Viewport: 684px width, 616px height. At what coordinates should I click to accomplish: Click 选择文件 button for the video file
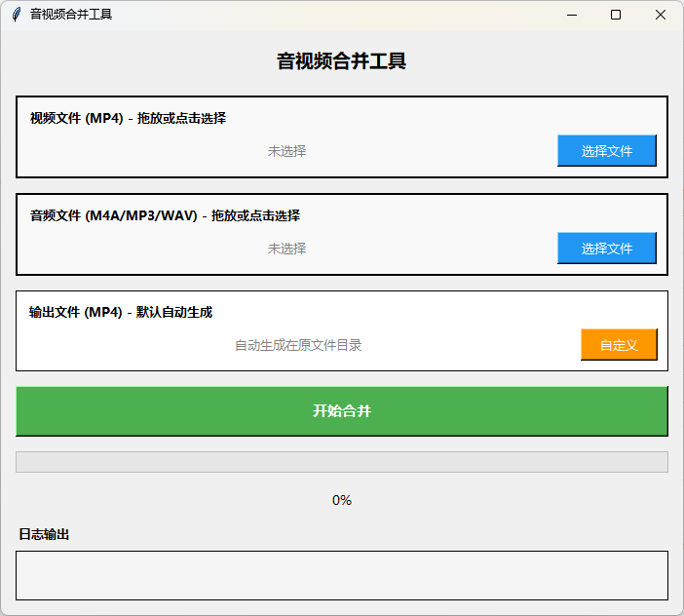point(606,151)
